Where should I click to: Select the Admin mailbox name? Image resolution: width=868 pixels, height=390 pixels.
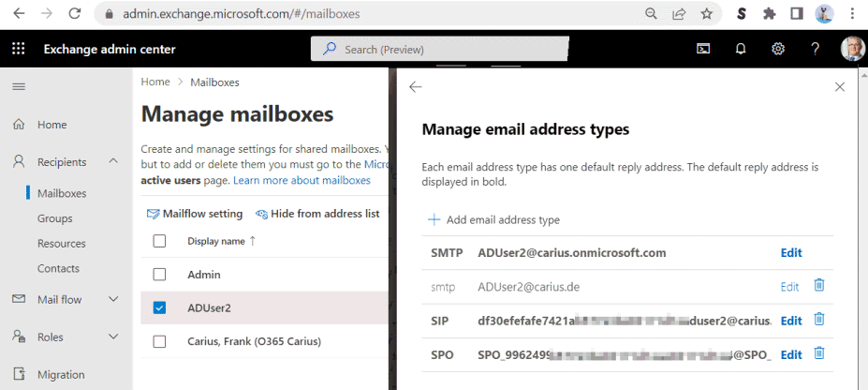coord(204,274)
